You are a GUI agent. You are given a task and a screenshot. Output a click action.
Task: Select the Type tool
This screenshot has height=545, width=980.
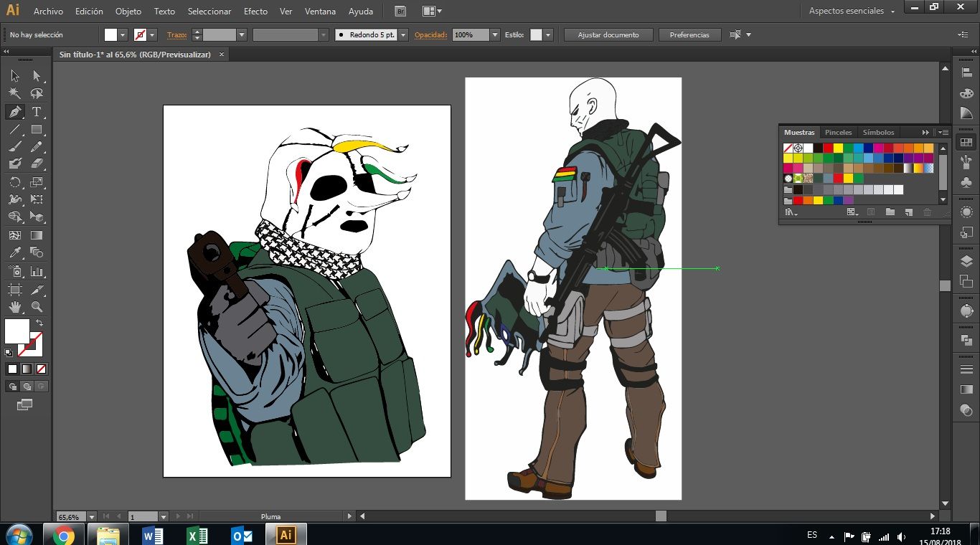click(37, 112)
